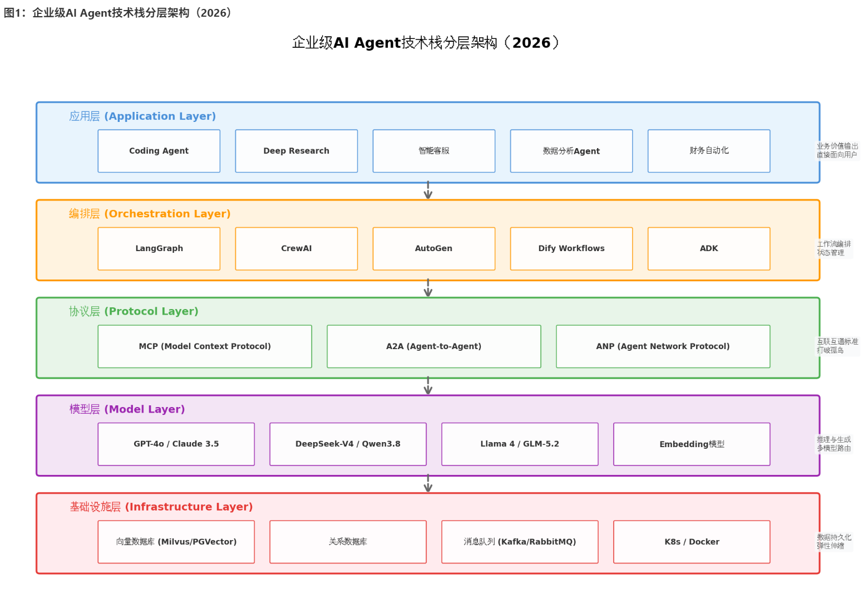
Task: Click the 关系数据库 box
Action: 348,542
